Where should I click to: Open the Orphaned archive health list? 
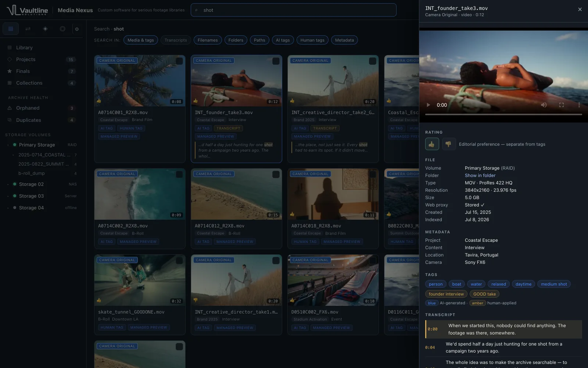tap(41, 108)
